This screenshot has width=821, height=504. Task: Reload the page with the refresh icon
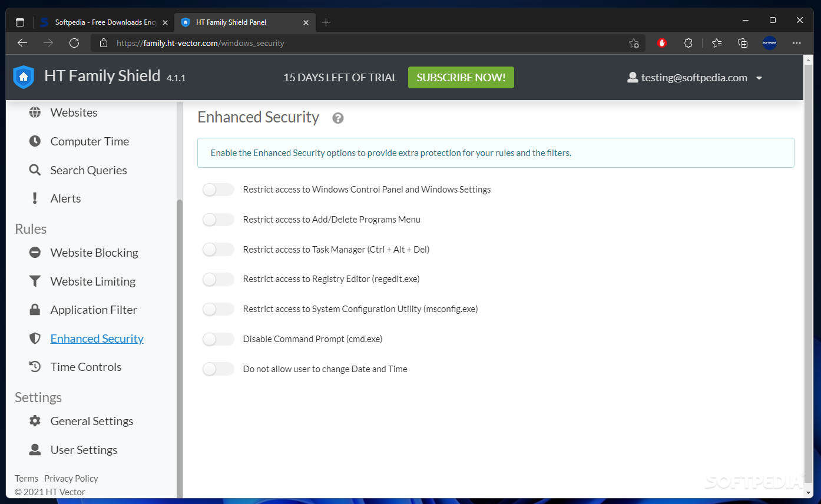(74, 43)
